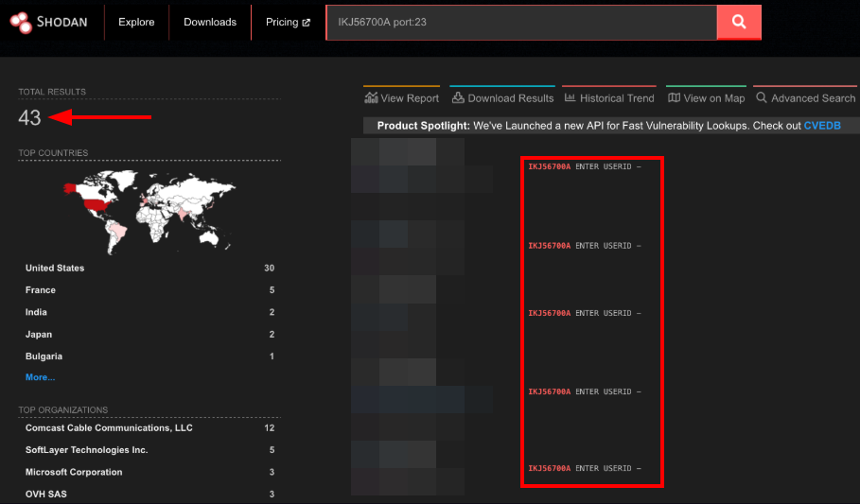Click the Shodan logo icon

(x=21, y=21)
